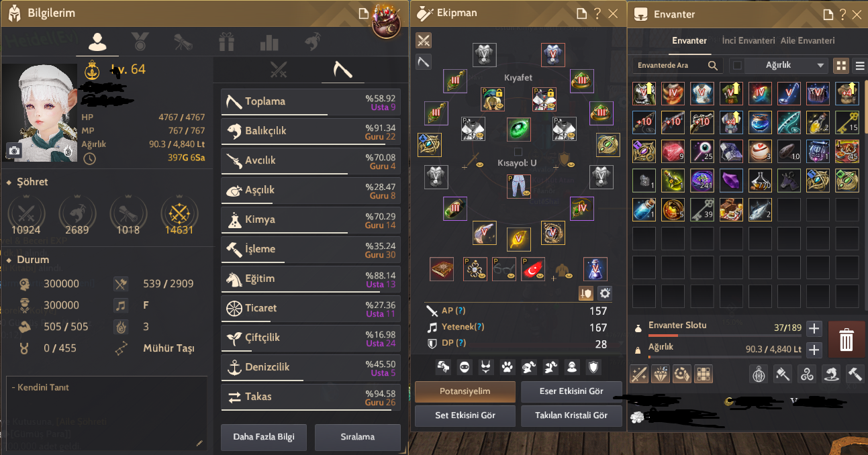Switch to İnci Envanteri tab
Image resolution: width=868 pixels, height=455 pixels.
point(749,41)
